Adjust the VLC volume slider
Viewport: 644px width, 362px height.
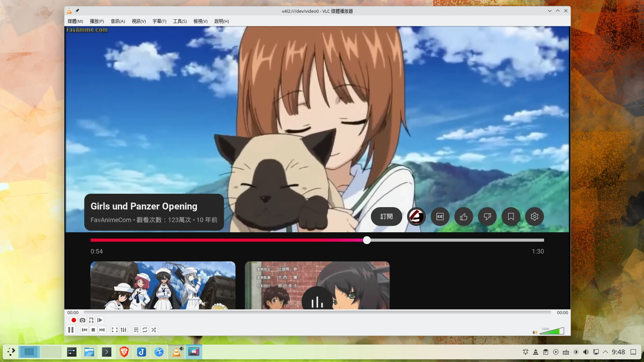(x=552, y=331)
